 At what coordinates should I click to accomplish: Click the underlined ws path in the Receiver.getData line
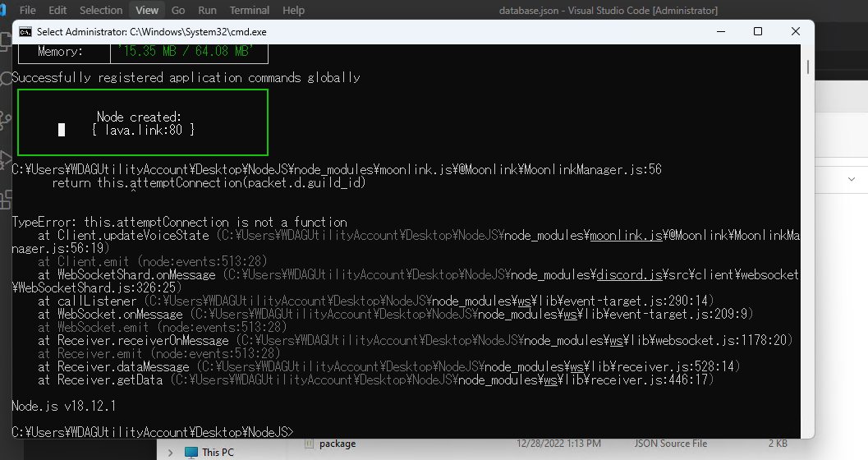(550, 379)
